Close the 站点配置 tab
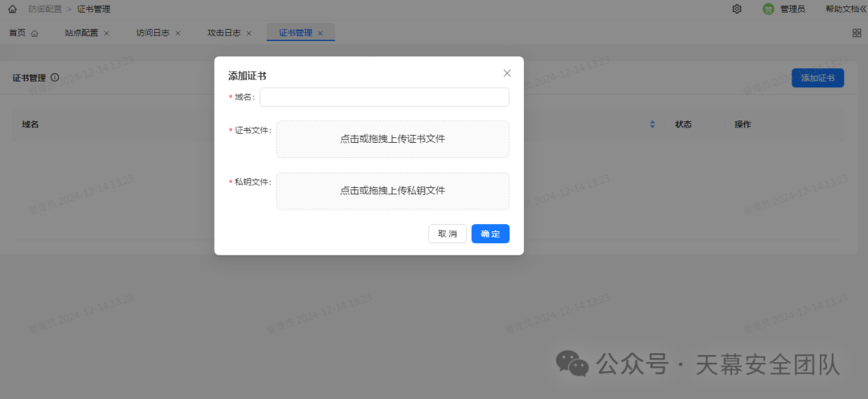The width and height of the screenshot is (868, 399). 106,33
